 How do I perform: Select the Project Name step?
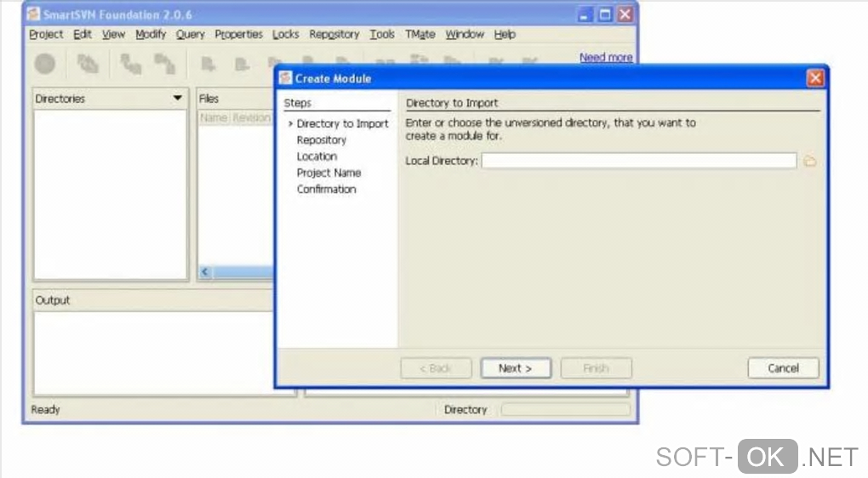[328, 173]
